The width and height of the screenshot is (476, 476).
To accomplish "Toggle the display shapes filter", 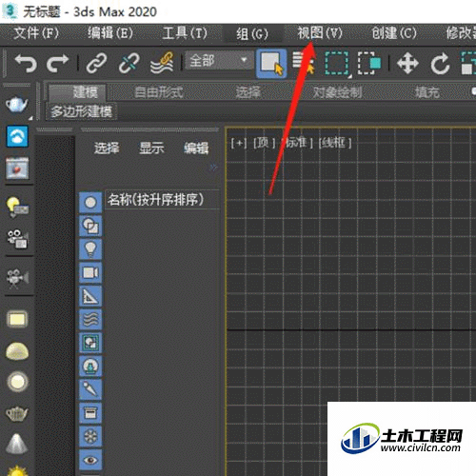I will pyautogui.click(x=90, y=226).
